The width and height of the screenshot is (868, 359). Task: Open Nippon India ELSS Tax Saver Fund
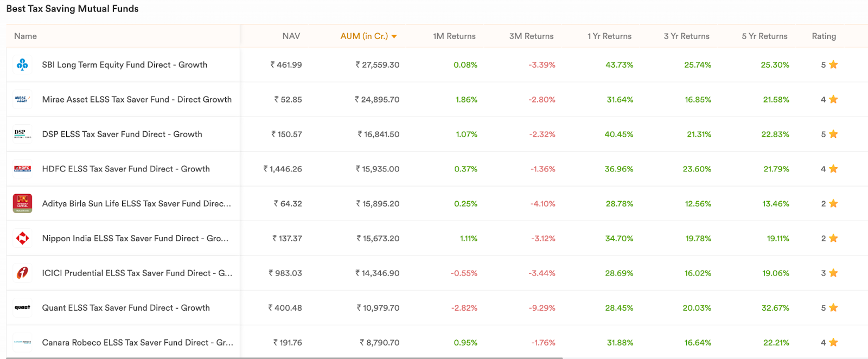click(x=135, y=238)
